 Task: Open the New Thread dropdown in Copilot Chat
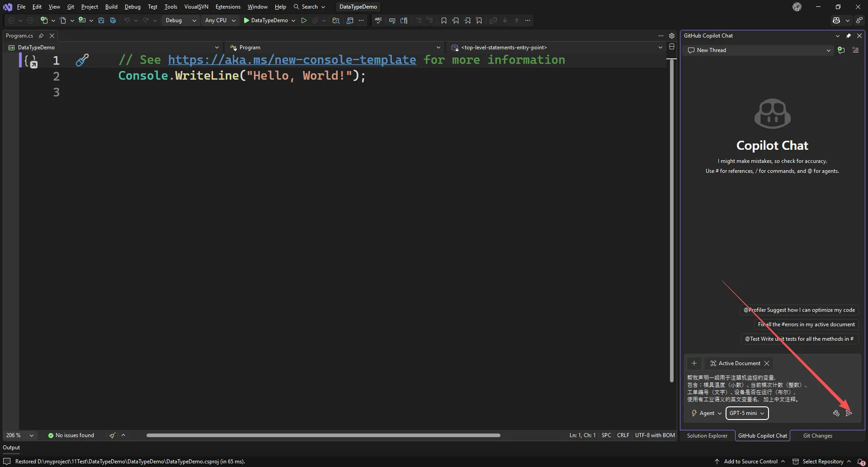759,50
